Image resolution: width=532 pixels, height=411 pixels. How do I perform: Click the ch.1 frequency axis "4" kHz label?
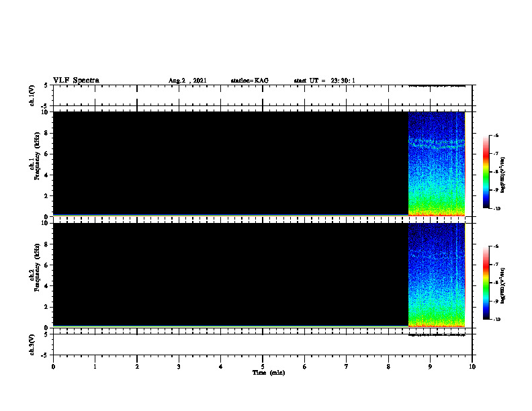click(x=46, y=175)
